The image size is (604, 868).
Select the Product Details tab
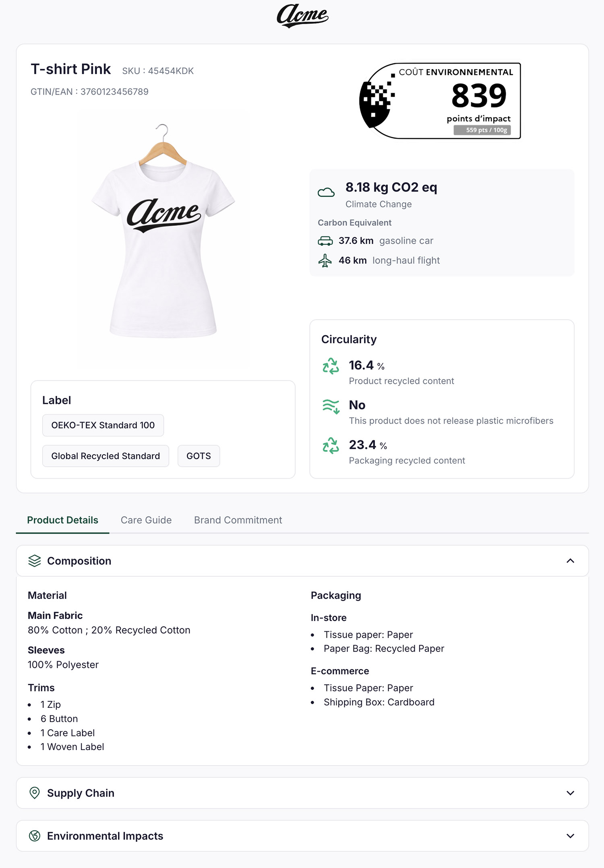point(62,520)
